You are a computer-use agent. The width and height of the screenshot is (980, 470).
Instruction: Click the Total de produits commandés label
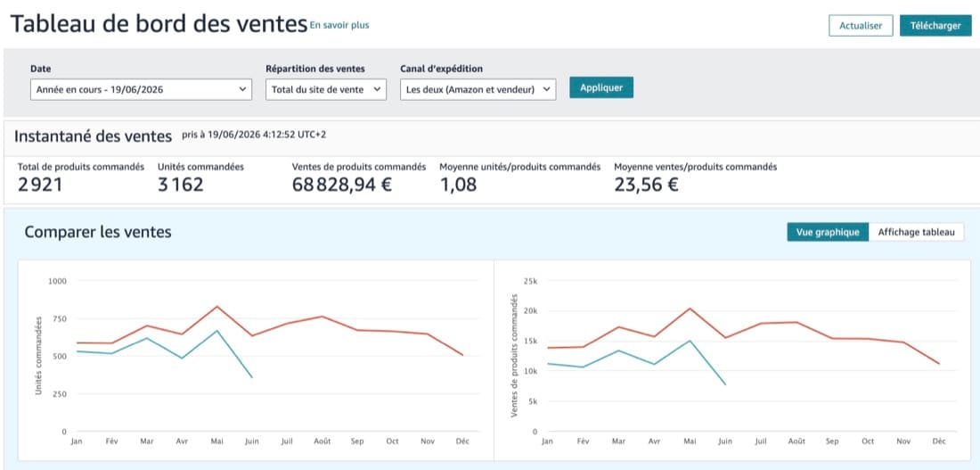(x=80, y=167)
